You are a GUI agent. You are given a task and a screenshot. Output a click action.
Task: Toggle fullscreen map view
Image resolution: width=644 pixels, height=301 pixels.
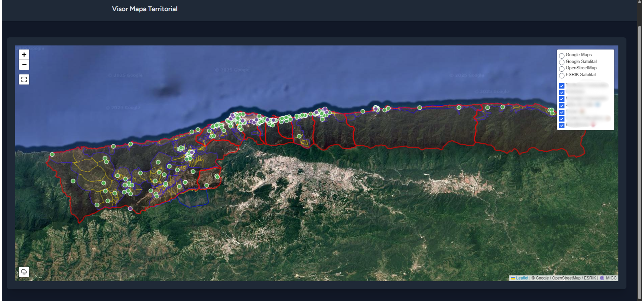coord(24,79)
